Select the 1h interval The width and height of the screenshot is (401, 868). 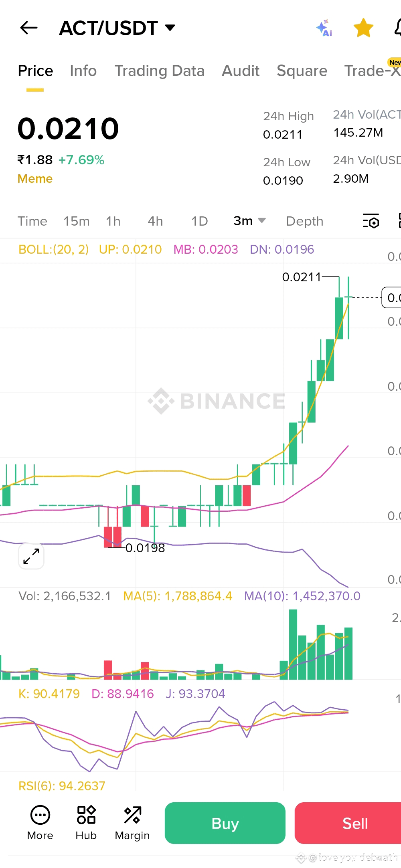pos(113,221)
